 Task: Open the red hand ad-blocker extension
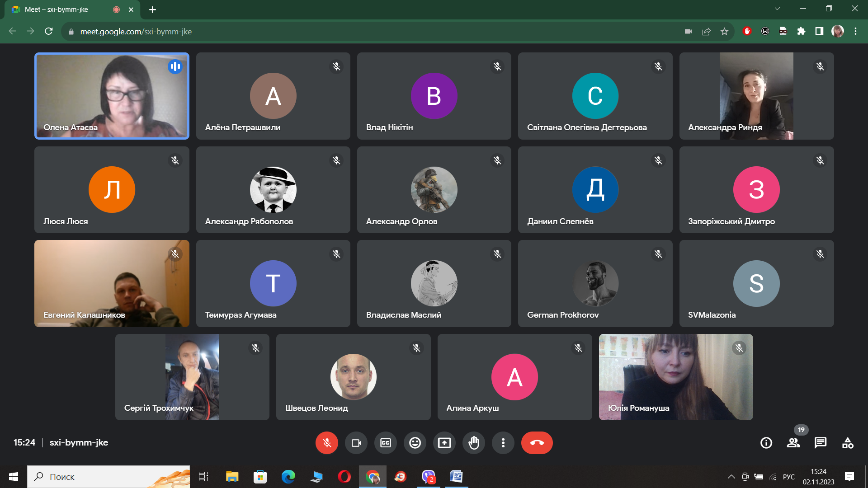tap(747, 31)
